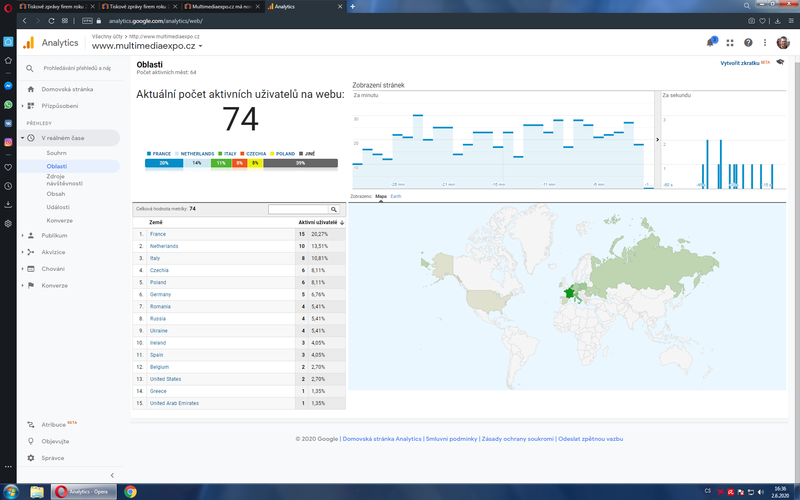
Task: Switch to the Mapa view tab
Action: pos(381,196)
